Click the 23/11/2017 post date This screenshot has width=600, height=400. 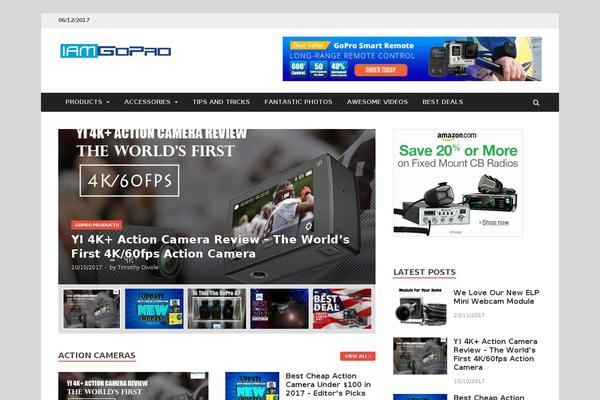(469, 315)
